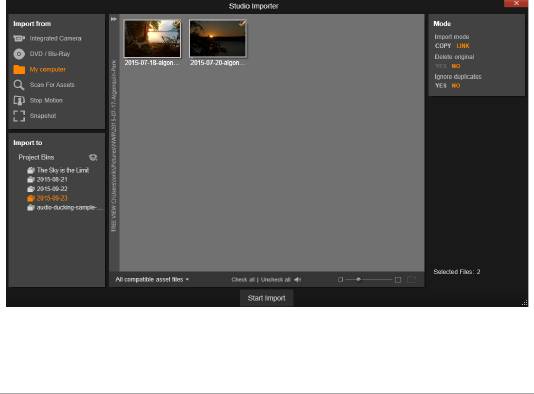Uncheck the 2015-07-18-algon thumbnail checkmark
The height and width of the screenshot is (394, 534).
(176, 23)
